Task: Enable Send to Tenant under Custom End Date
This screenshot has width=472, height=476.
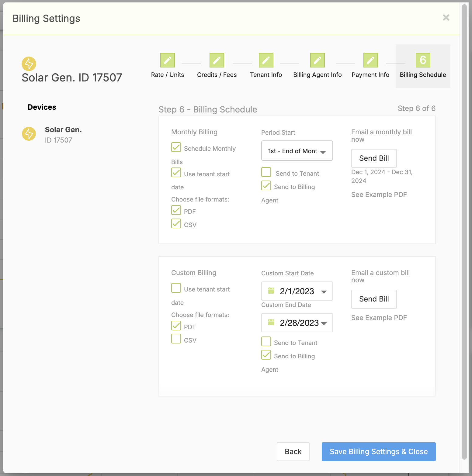Action: [x=266, y=341]
